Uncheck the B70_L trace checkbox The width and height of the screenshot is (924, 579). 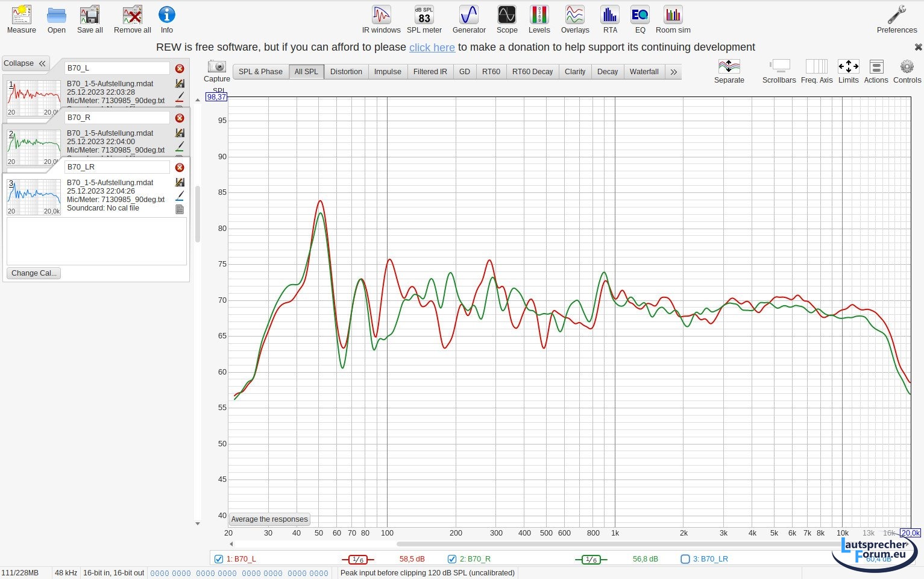coord(219,559)
